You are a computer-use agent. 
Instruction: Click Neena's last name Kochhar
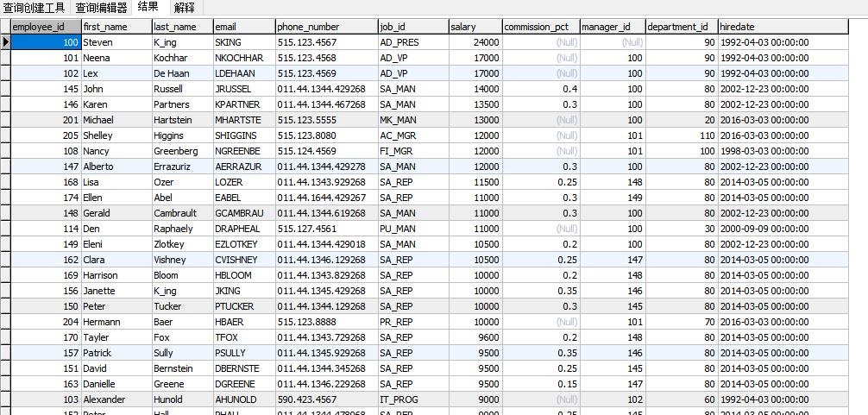pos(183,58)
